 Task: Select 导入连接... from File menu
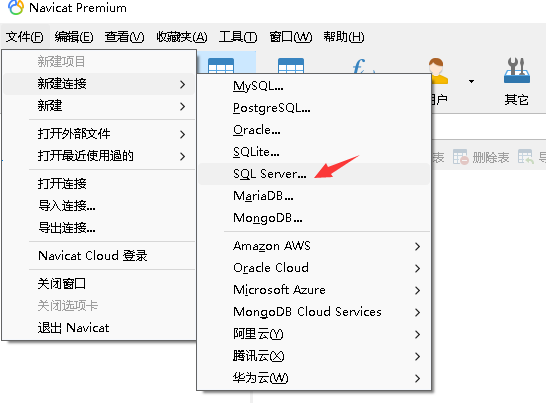(99, 206)
